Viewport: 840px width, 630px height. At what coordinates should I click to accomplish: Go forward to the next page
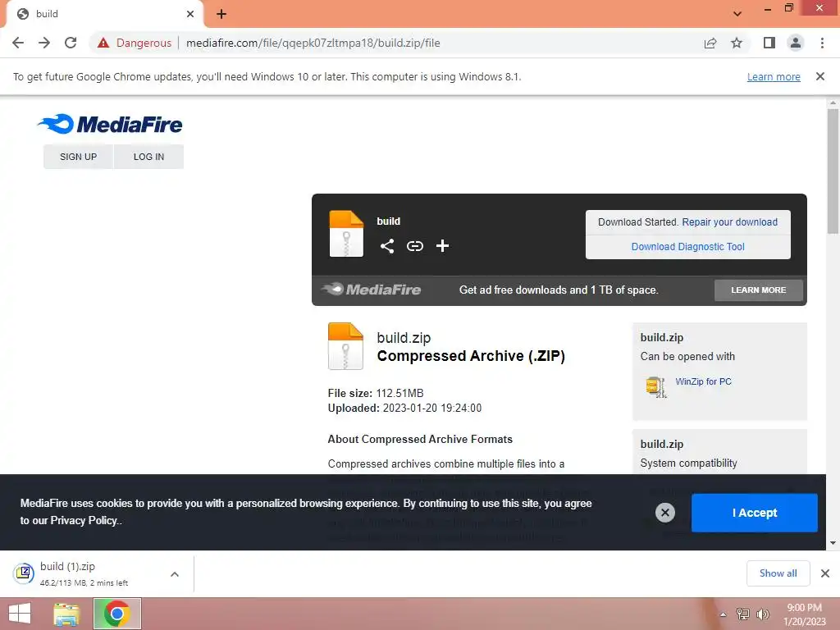(x=44, y=43)
